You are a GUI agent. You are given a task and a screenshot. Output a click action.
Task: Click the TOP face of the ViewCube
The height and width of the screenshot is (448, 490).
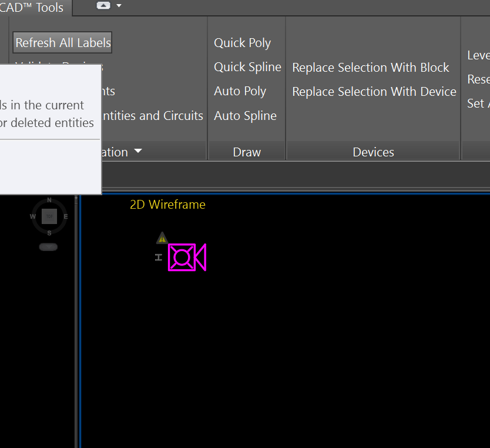pyautogui.click(x=49, y=216)
